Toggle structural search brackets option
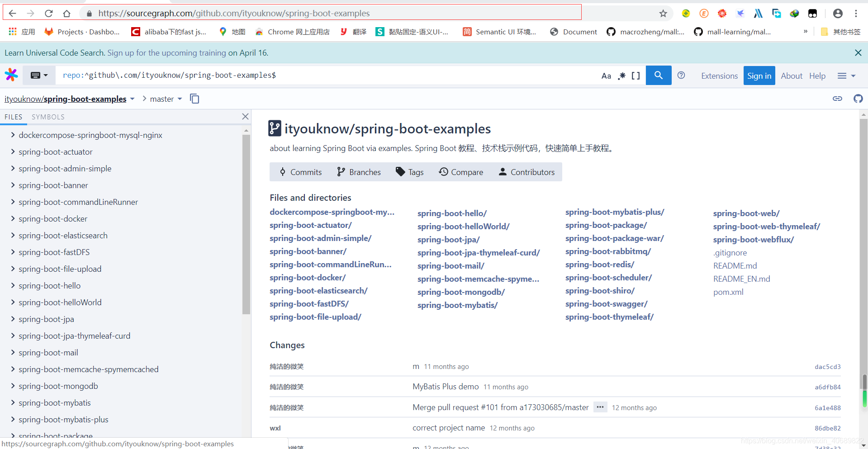 tap(636, 76)
